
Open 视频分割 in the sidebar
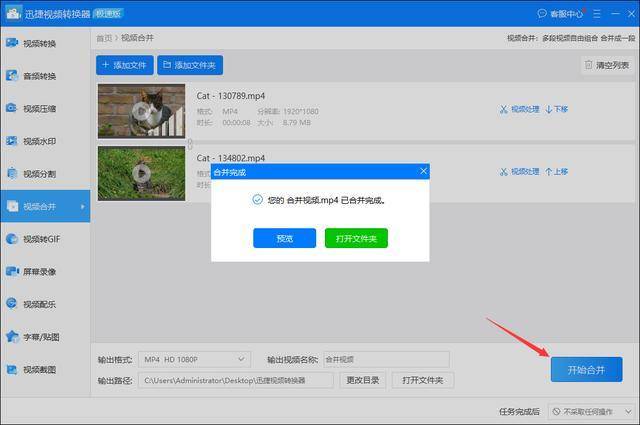[x=45, y=174]
